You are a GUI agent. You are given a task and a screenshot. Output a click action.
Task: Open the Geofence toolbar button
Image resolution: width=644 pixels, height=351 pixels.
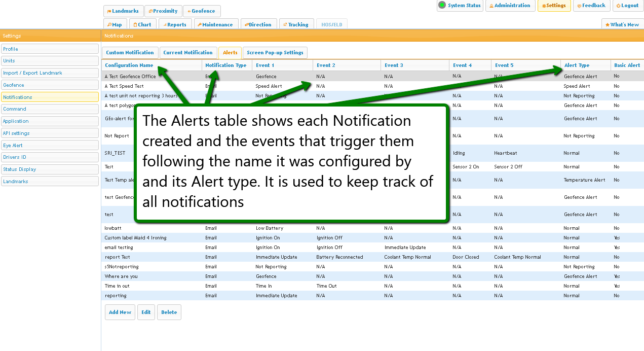201,11
